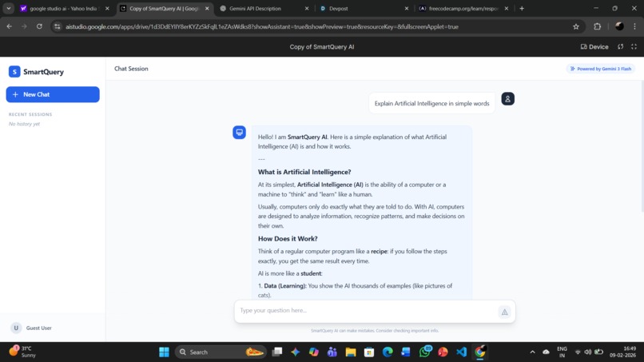
Task: Expand the tab search dropdown
Action: click(8, 9)
